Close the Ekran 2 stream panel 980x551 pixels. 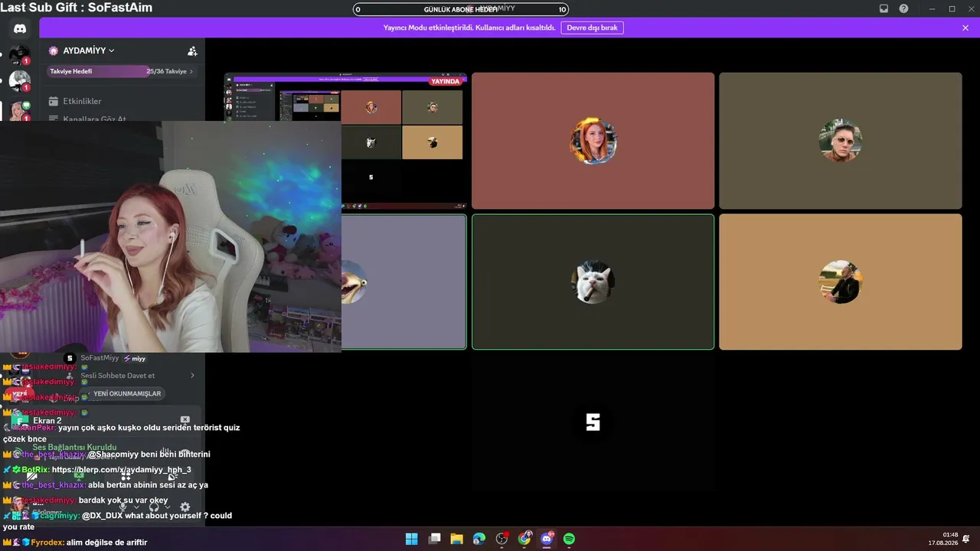(x=185, y=420)
